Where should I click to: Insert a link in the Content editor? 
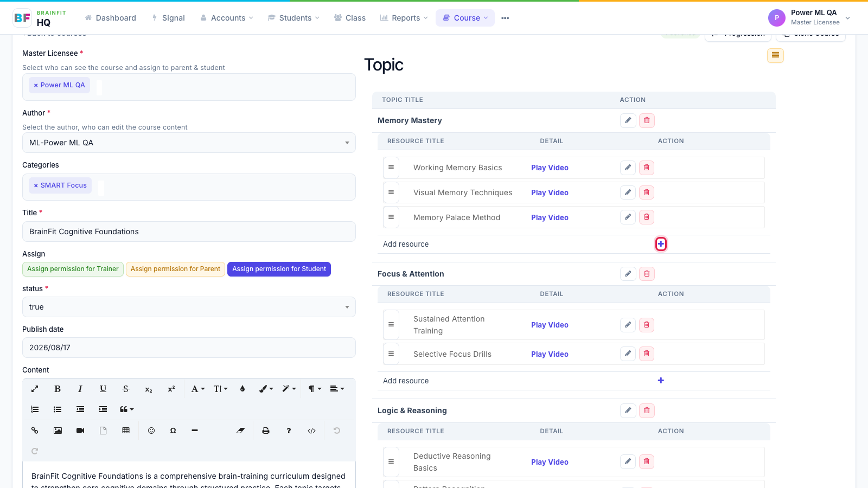pos(35,431)
